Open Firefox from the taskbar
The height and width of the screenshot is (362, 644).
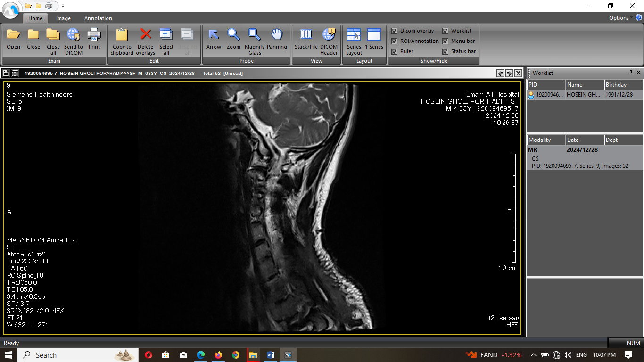coord(218,355)
